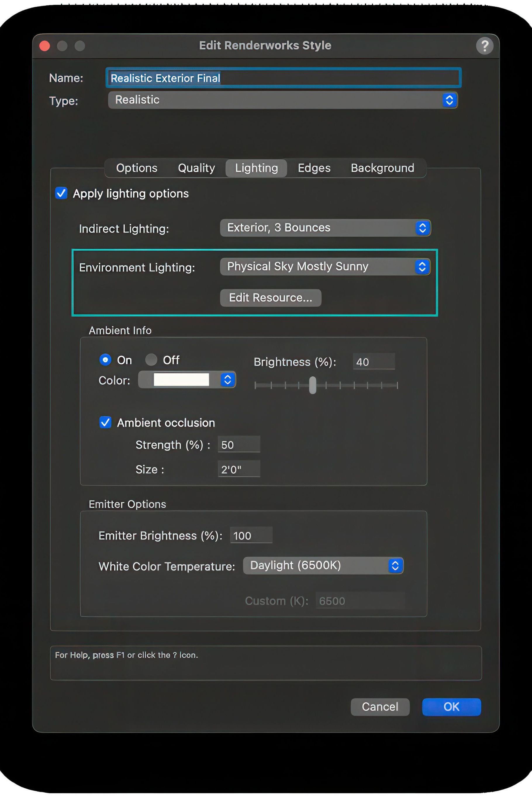
Task: Disable the Ambient occlusion checkbox
Action: (105, 422)
